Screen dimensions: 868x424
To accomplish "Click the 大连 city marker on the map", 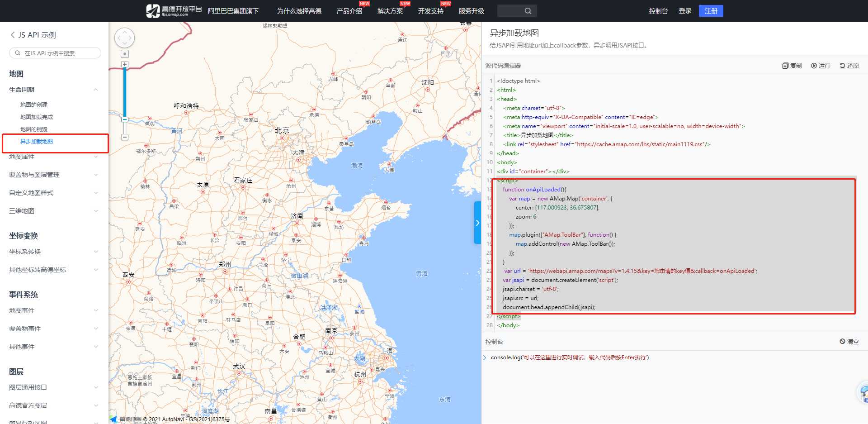I will (x=389, y=164).
